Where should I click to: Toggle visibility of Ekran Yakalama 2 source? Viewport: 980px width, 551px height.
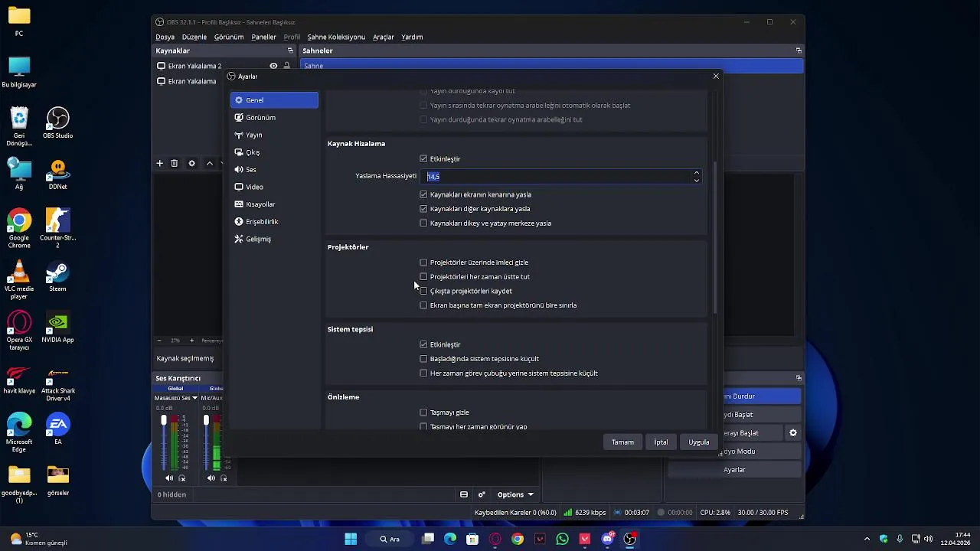[x=273, y=66]
